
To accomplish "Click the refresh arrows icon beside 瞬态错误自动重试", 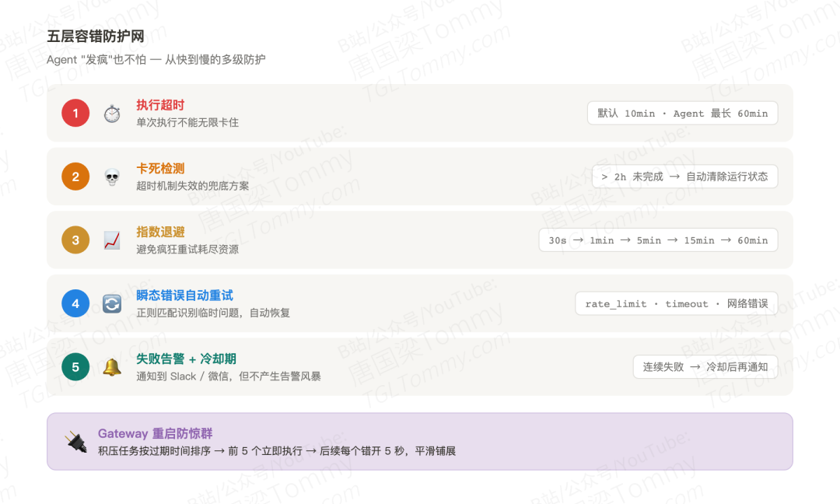I will [112, 303].
